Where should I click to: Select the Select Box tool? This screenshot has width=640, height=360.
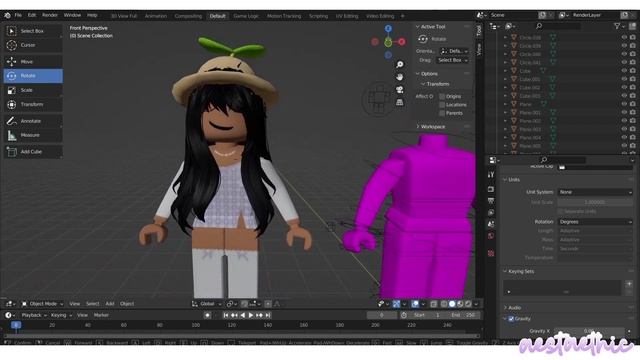(33, 31)
